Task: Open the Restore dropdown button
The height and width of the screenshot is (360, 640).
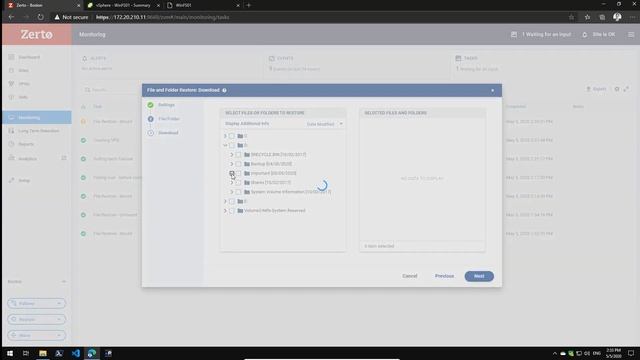Action: coord(36,319)
